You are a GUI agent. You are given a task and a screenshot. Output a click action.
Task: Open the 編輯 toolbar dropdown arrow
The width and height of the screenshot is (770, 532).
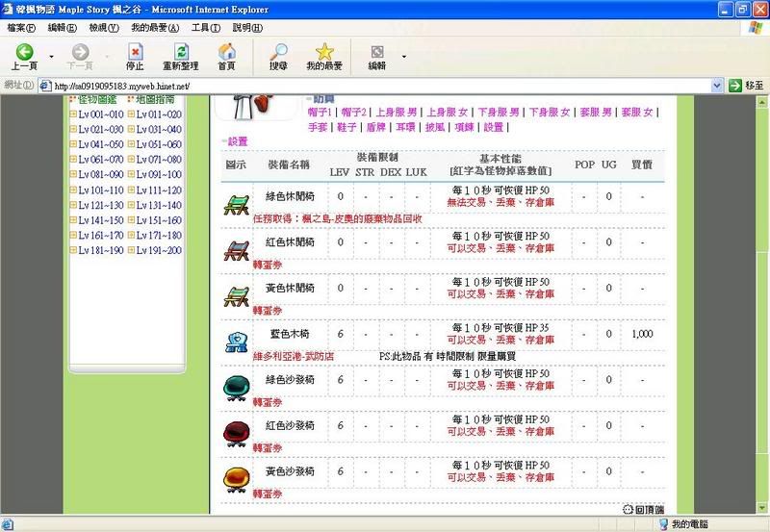404,57
